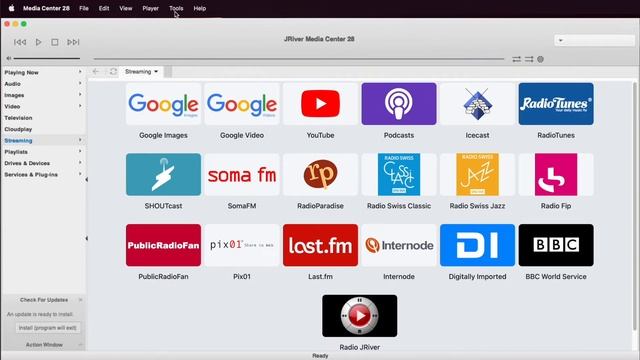Open Radio Swiss Classic
Viewport: 640px width, 360px height.
pyautogui.click(x=399, y=175)
